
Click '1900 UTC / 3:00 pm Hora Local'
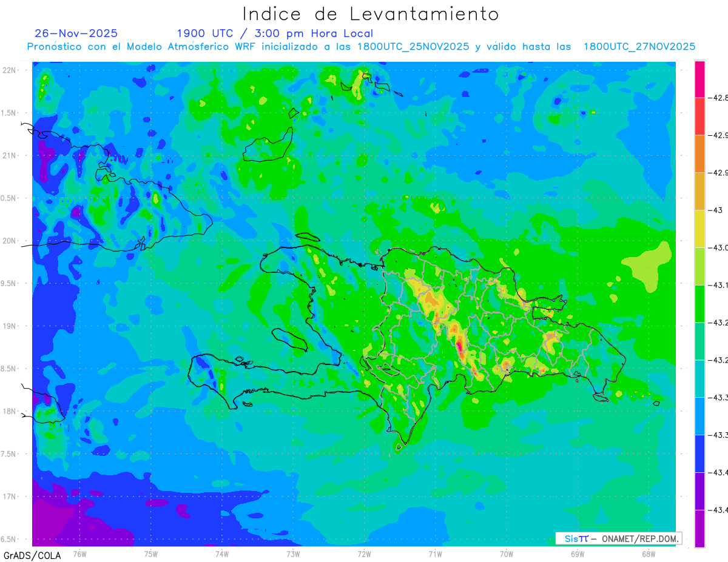(275, 33)
